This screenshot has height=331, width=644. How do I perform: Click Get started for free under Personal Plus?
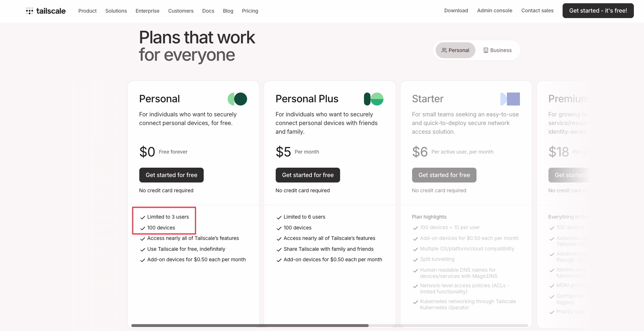click(308, 175)
